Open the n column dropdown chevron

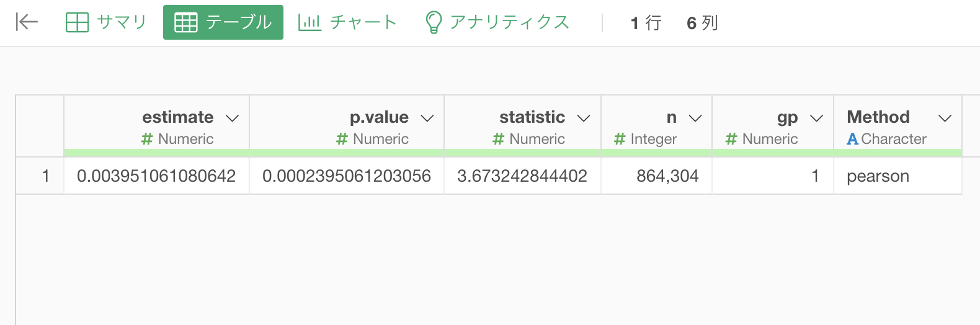(695, 118)
